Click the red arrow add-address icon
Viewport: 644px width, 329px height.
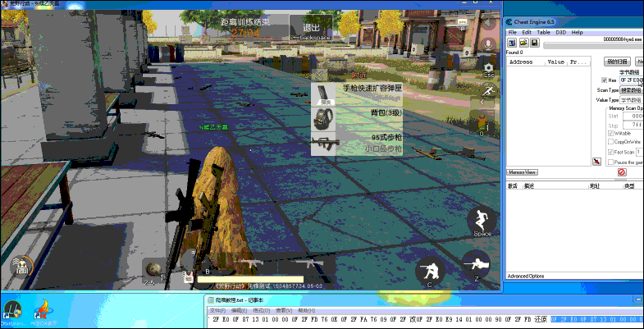(x=596, y=162)
